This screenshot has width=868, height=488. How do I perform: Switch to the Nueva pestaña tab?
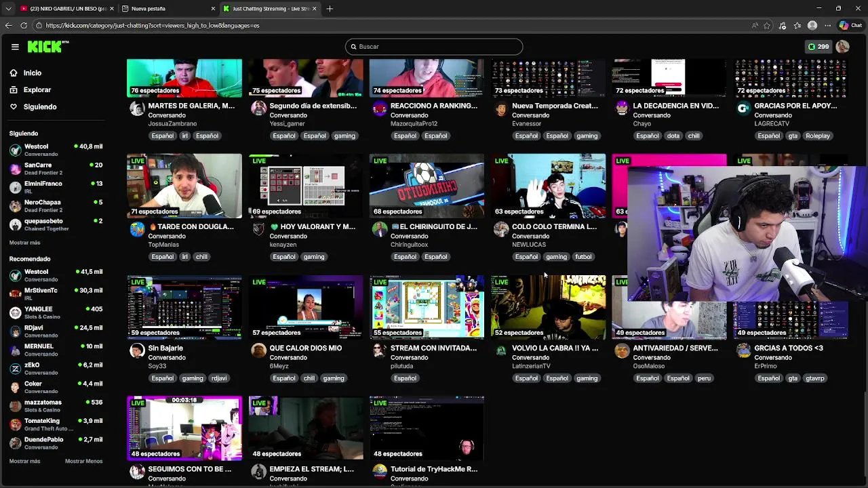(168, 9)
